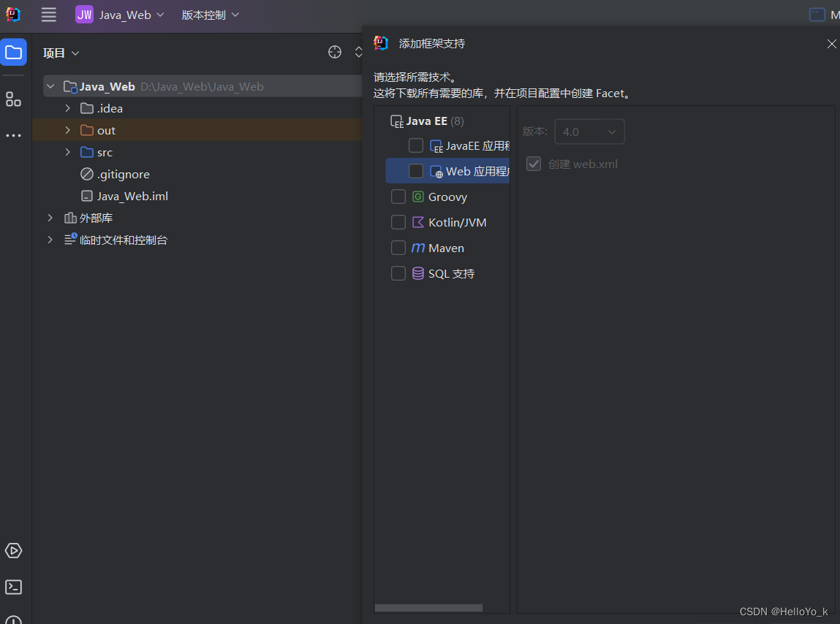This screenshot has width=840, height=624.
Task: Click the Java EE category icon
Action: (x=397, y=121)
